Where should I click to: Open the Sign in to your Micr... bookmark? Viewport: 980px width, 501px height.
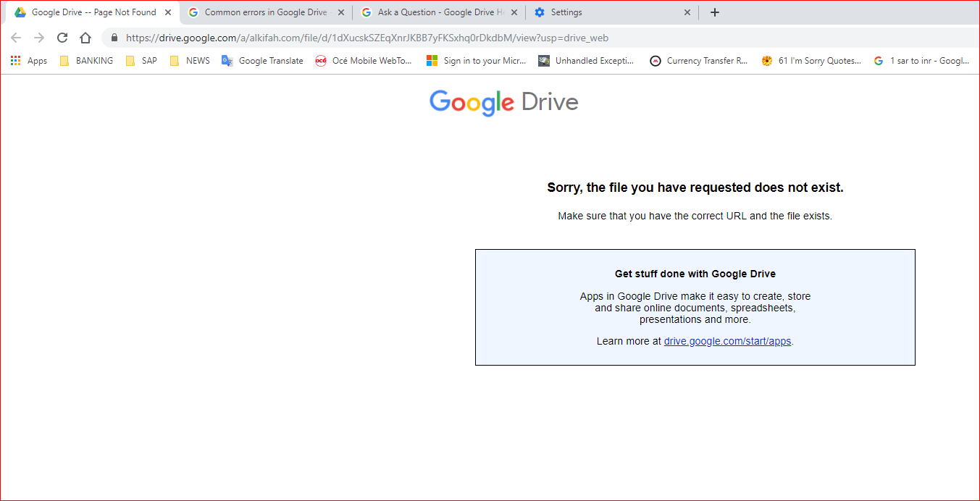(477, 61)
